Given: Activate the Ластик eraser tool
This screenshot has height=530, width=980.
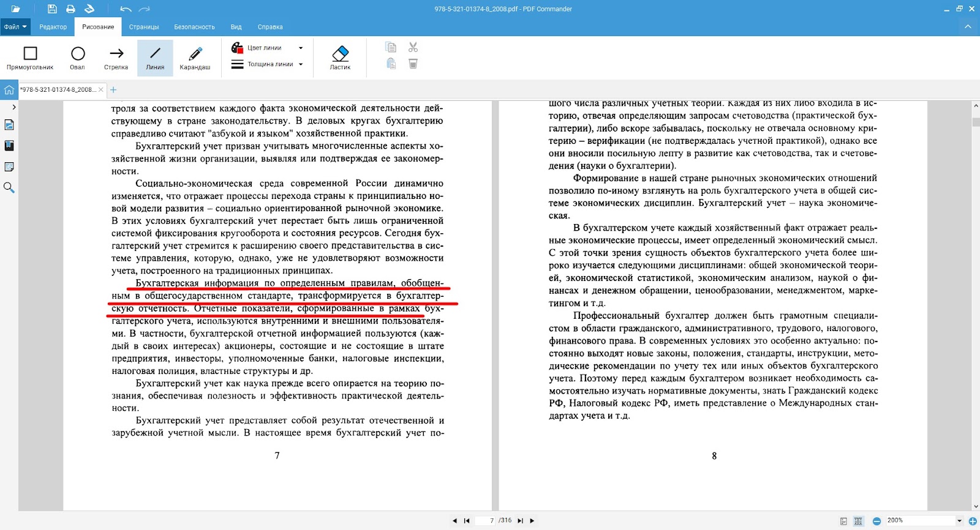Looking at the screenshot, I should [340, 58].
